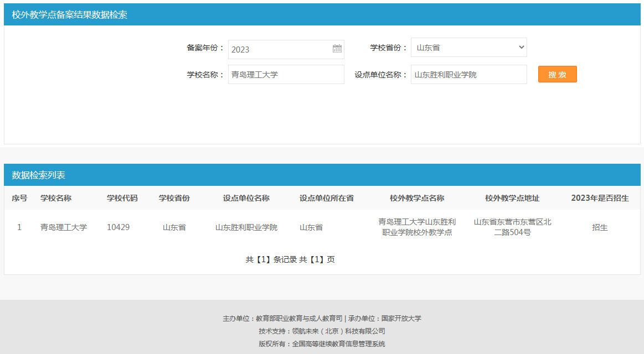Click the 2023年是否招生 column header
This screenshot has height=354, width=644.
600,198
